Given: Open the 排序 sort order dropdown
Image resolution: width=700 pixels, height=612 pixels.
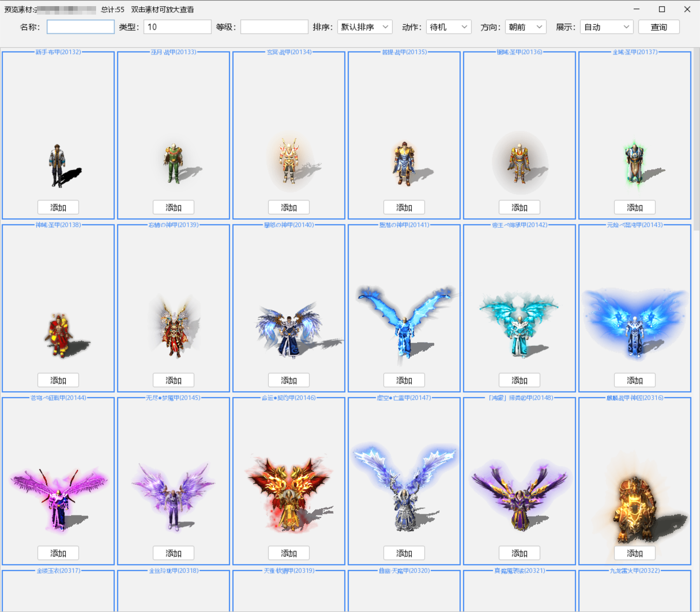Looking at the screenshot, I should tap(364, 27).
